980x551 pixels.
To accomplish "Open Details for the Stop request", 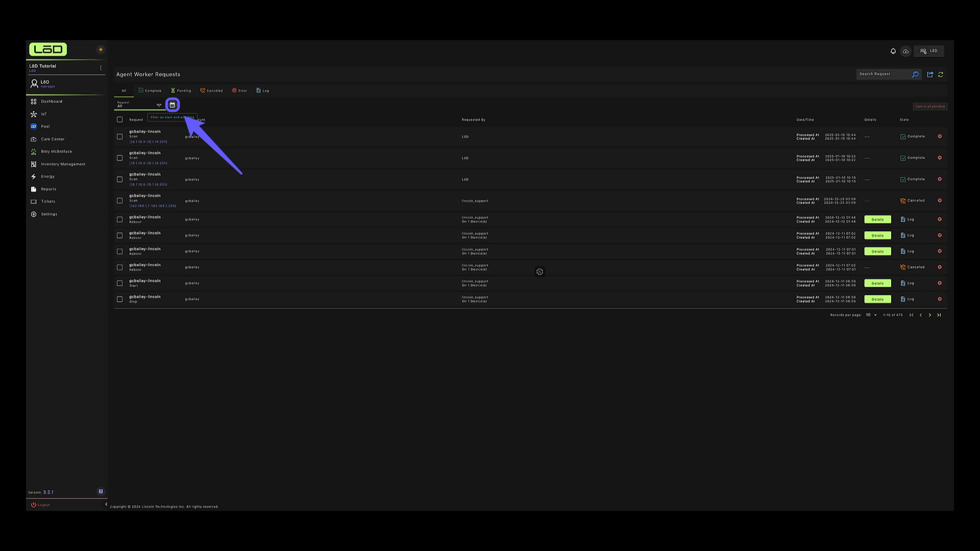I will tap(877, 299).
